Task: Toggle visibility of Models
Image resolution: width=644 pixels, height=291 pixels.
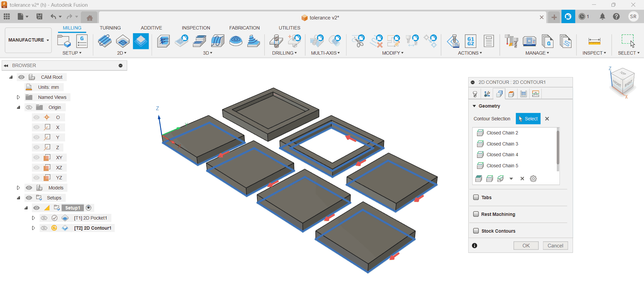Action: (x=29, y=188)
